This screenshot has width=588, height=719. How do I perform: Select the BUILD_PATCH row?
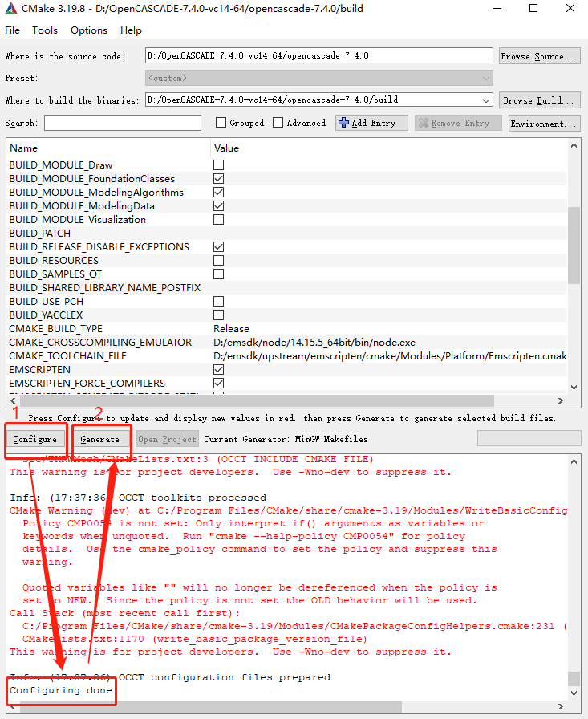pyautogui.click(x=288, y=234)
